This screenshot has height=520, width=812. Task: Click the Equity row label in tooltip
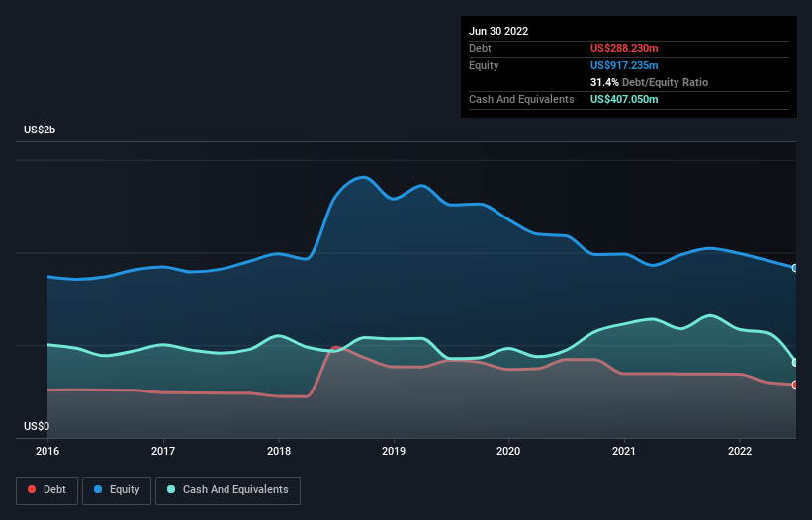pyautogui.click(x=484, y=65)
